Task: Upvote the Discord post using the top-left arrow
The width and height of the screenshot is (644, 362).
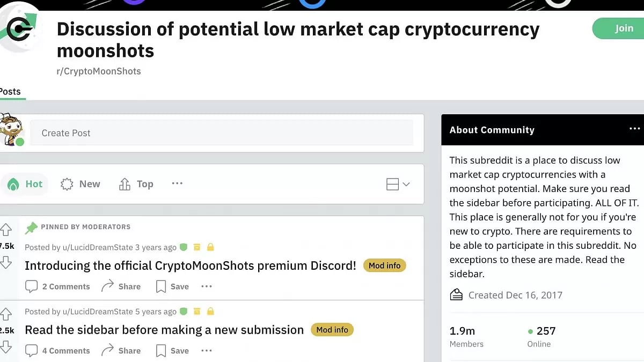Action: coord(6,230)
